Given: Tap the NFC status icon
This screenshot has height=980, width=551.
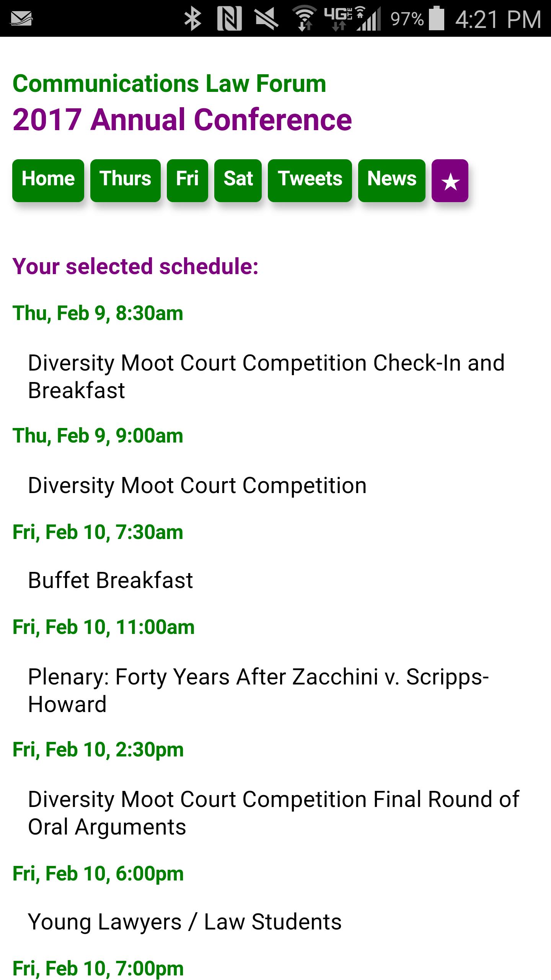Looking at the screenshot, I should (229, 19).
